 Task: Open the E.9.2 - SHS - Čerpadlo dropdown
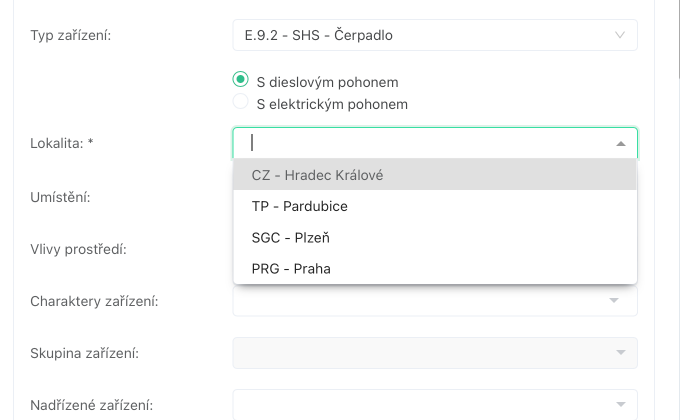coord(420,35)
